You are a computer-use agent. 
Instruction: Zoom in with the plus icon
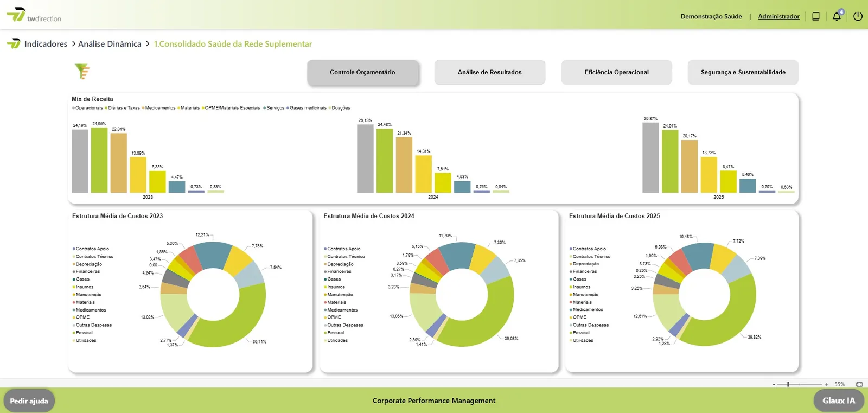(827, 384)
